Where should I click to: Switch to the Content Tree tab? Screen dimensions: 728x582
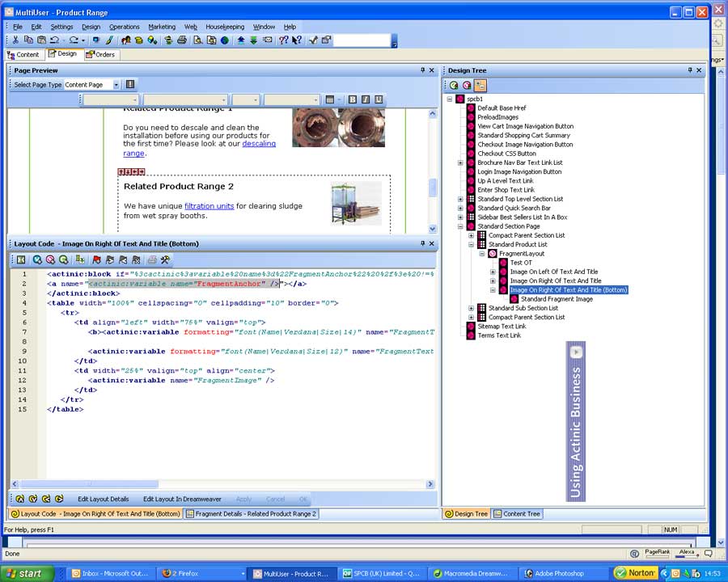point(517,513)
